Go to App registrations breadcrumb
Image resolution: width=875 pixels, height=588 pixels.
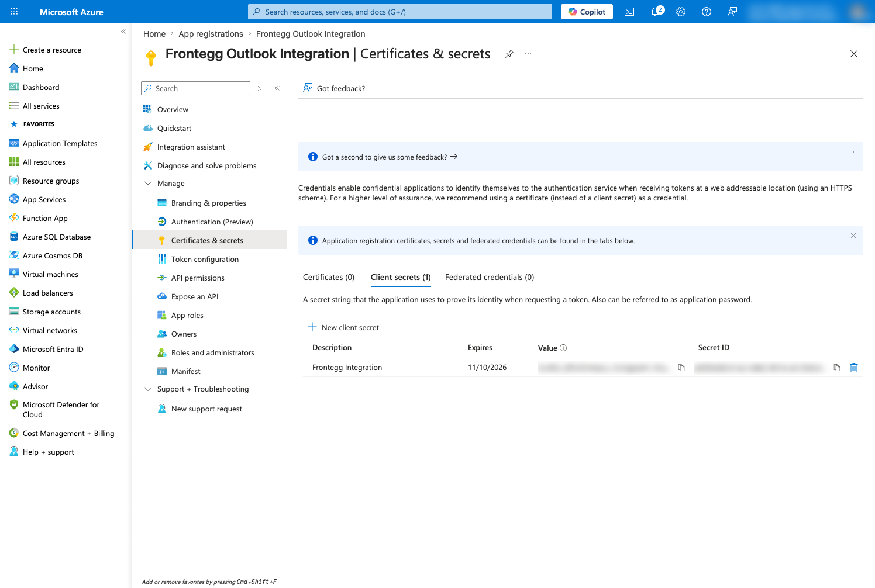[211, 34]
